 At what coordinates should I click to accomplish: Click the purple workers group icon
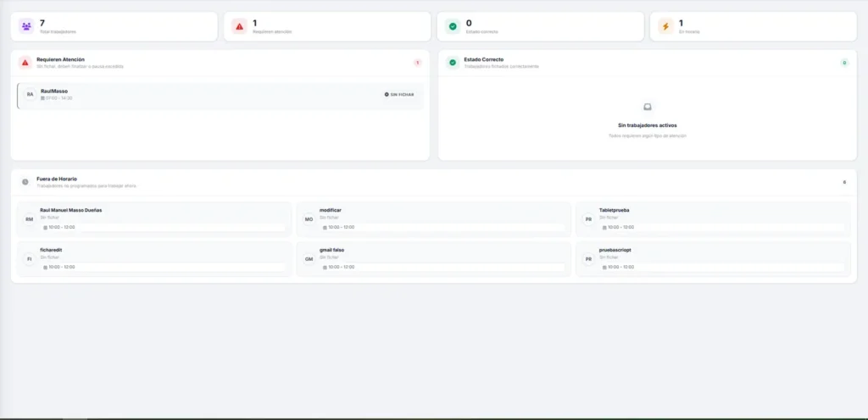click(25, 26)
